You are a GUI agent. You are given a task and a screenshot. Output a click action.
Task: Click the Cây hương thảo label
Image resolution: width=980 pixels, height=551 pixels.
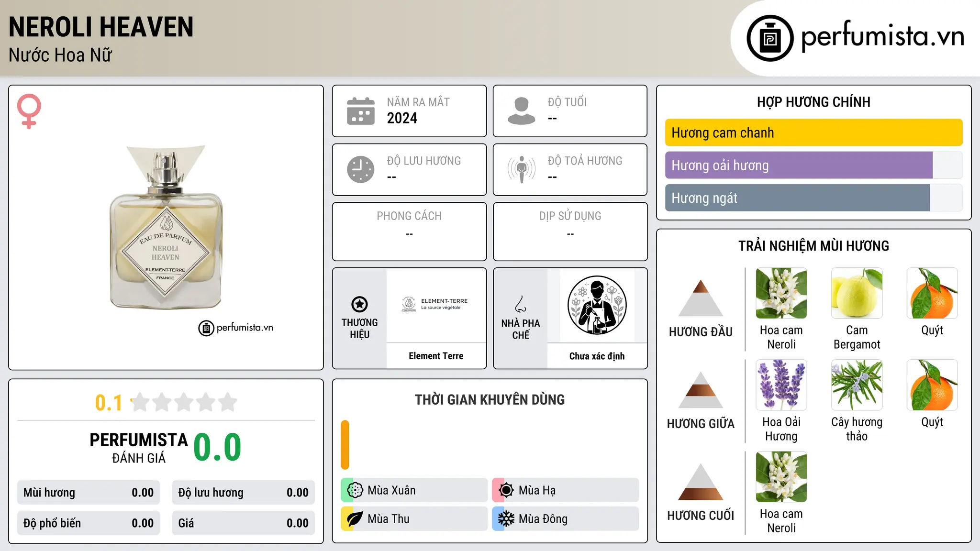tap(857, 429)
